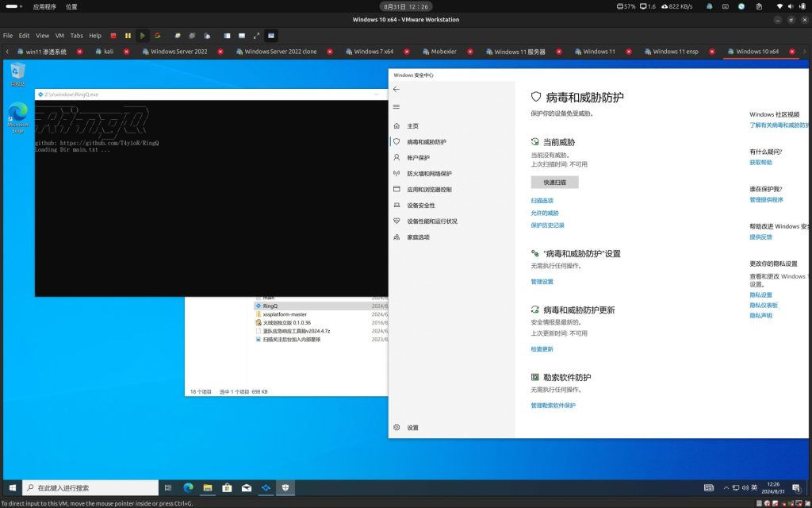
Task: Open the View menu in VMware
Action: pyautogui.click(x=43, y=36)
